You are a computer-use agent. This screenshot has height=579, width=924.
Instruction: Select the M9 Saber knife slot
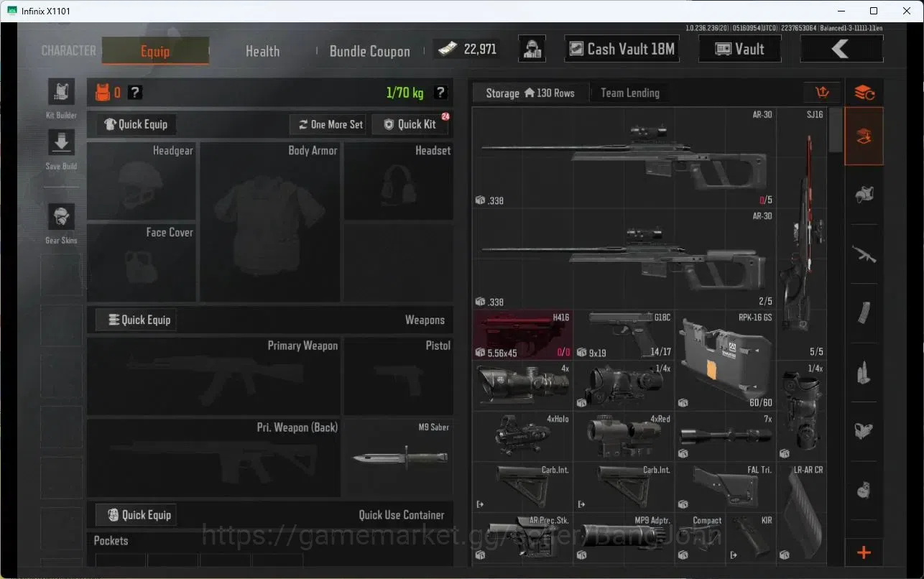pos(399,458)
